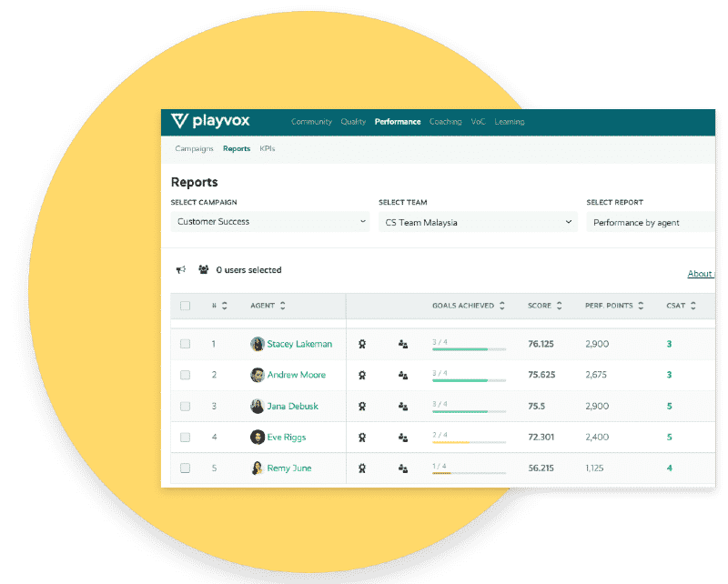Viewport: 728px width, 584px height.
Task: Click the coaching people icon in Andrew Moore's row
Action: 403,375
